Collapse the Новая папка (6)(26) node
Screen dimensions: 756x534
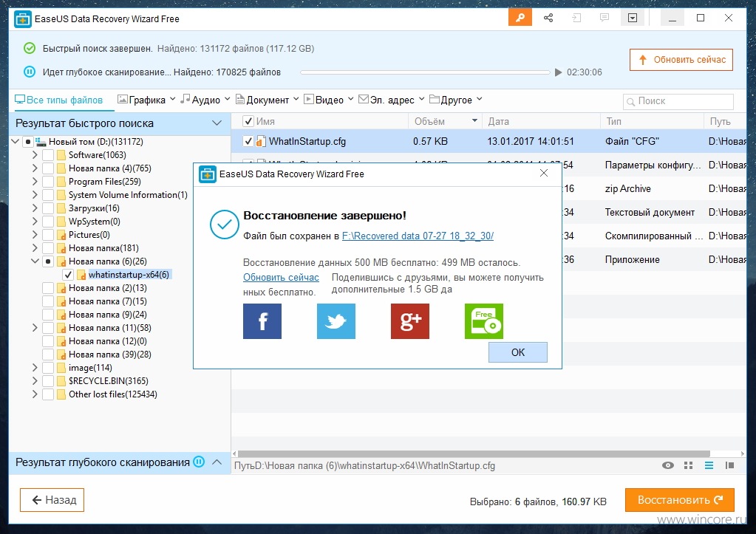[35, 261]
